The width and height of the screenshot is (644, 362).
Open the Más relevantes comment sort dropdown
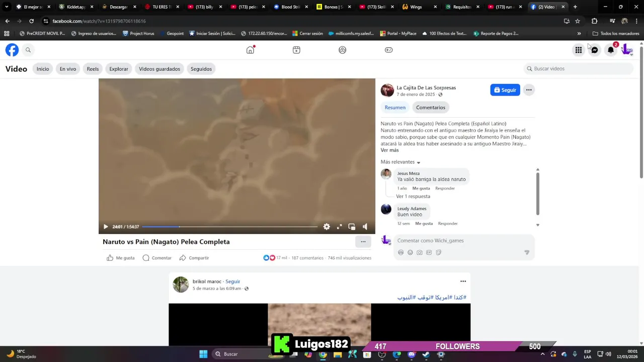point(400,162)
